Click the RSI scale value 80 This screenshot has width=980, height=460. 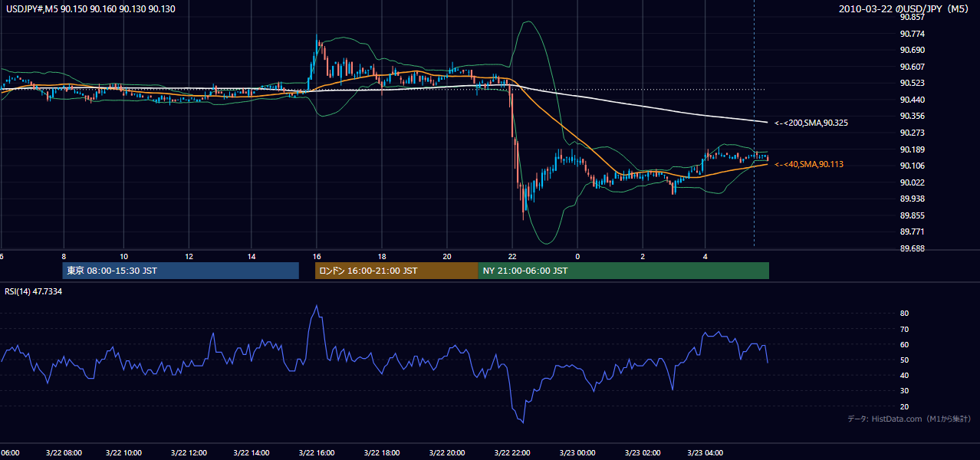(x=904, y=314)
